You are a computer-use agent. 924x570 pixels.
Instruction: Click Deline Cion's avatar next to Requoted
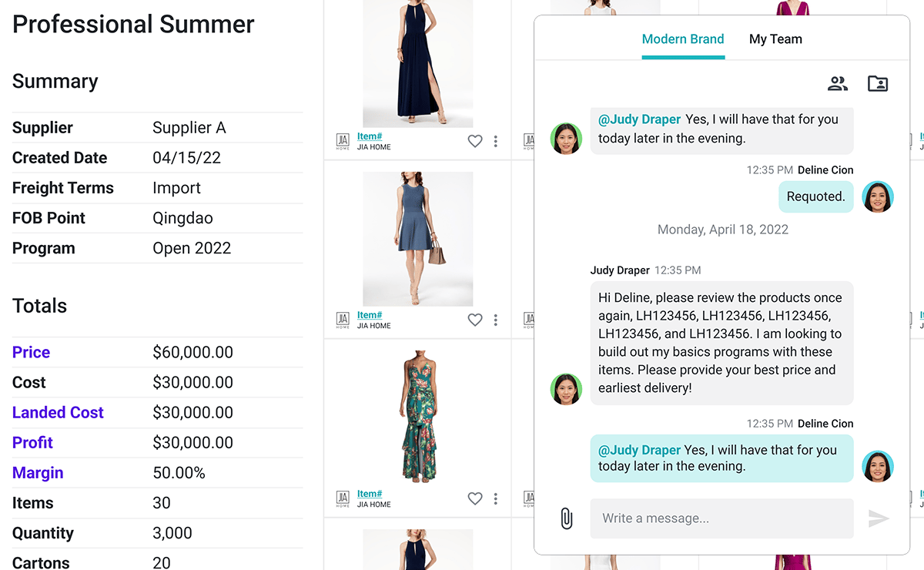tap(877, 197)
